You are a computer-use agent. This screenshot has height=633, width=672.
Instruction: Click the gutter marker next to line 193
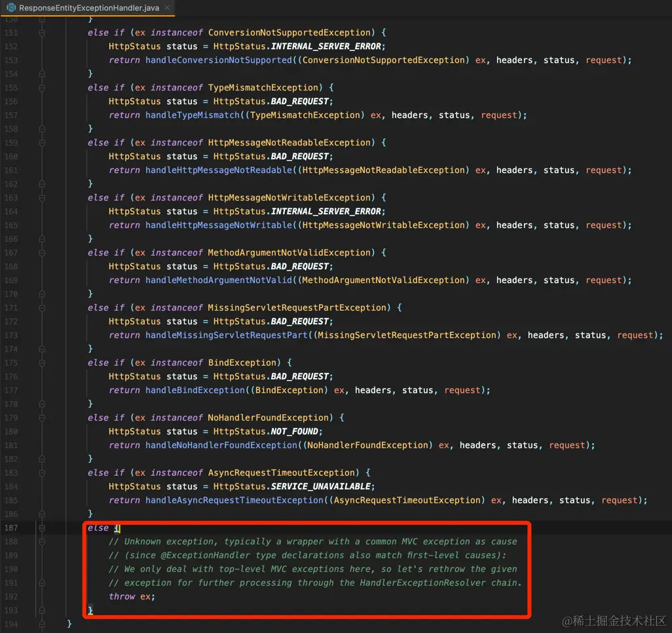41,610
